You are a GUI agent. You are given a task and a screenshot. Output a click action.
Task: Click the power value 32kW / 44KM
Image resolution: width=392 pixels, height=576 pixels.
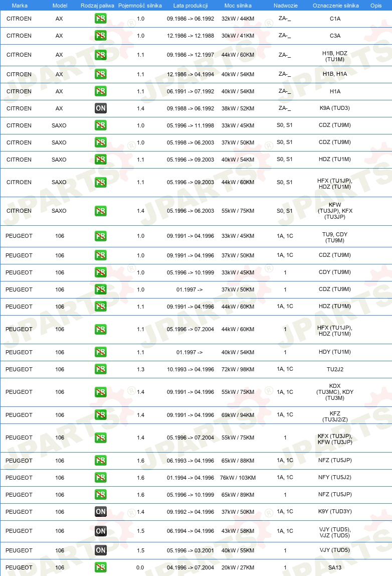tap(238, 19)
